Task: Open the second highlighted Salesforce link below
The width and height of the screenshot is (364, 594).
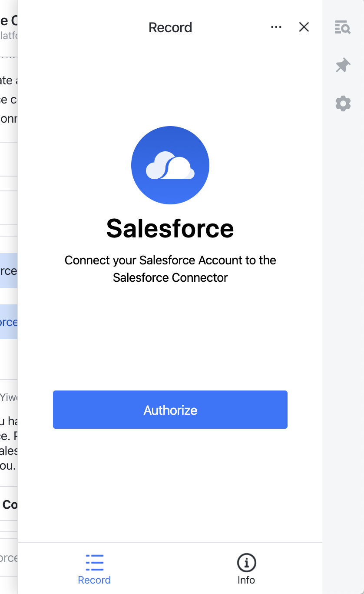Action: (9, 322)
